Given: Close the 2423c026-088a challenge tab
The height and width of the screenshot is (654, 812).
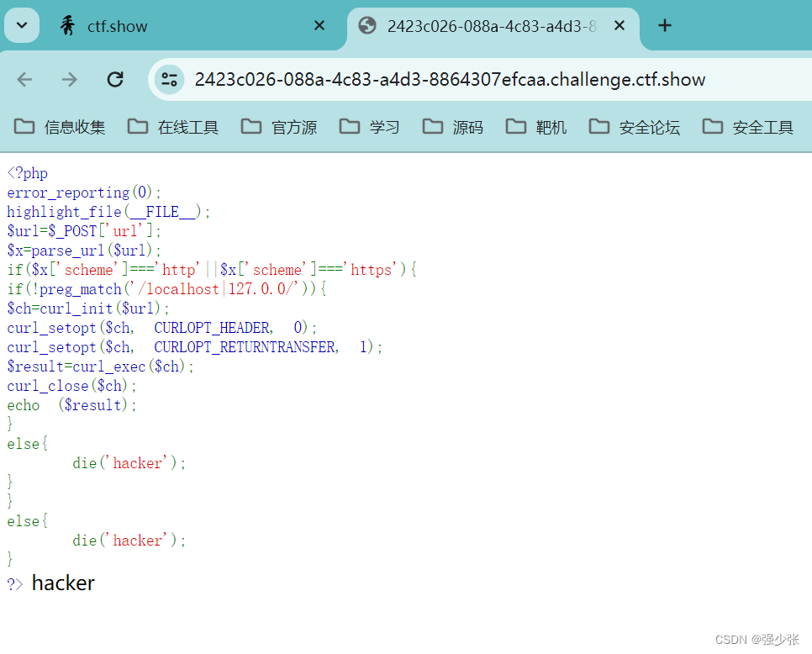Looking at the screenshot, I should 619,25.
